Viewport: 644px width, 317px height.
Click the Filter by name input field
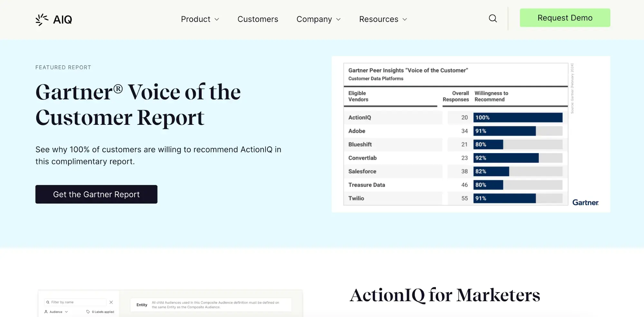click(x=77, y=302)
